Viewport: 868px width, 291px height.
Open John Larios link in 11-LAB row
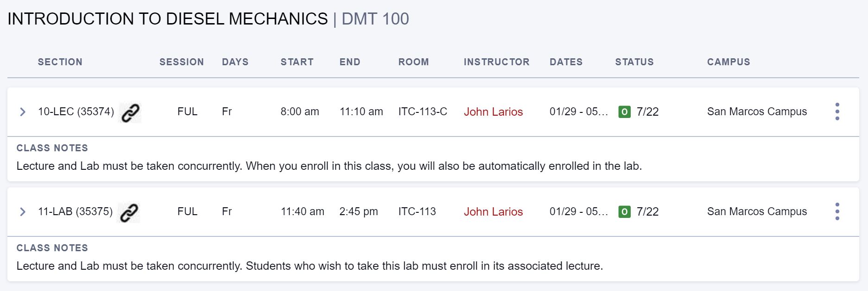(493, 211)
